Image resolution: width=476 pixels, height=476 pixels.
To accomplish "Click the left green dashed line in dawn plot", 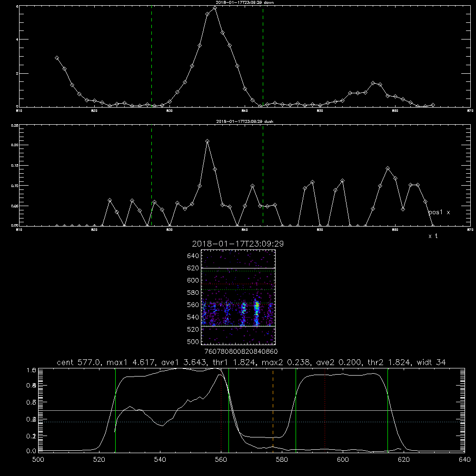I will click(151, 56).
